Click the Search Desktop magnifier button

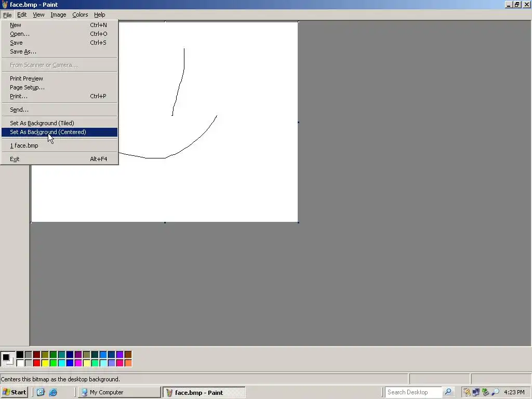click(x=448, y=392)
